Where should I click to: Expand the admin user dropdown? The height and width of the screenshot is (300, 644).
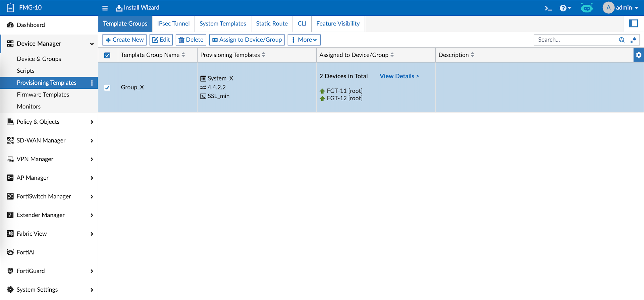[x=627, y=8]
